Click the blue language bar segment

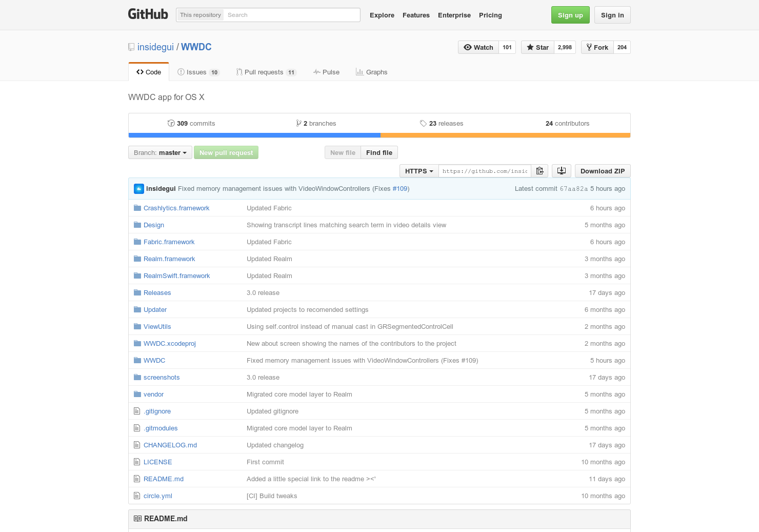coord(254,135)
